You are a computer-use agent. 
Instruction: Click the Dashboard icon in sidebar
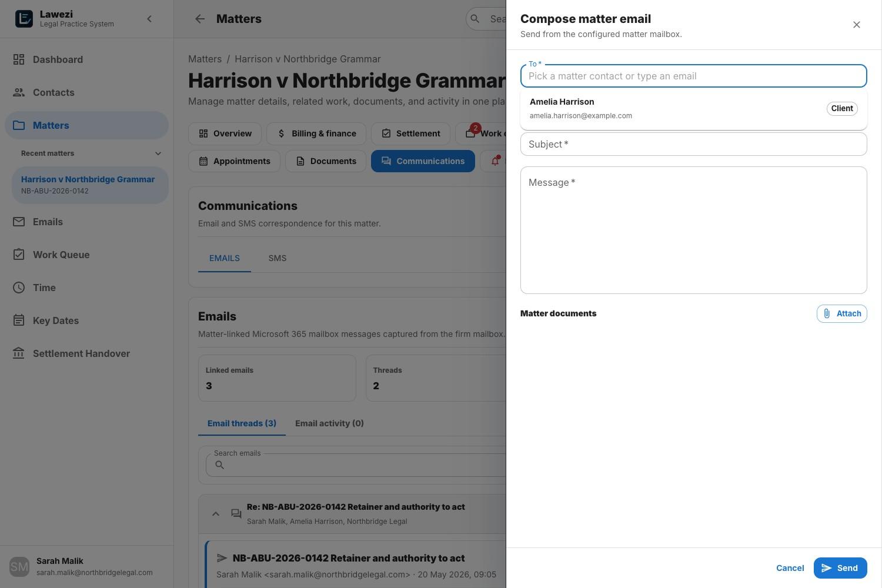pyautogui.click(x=19, y=59)
